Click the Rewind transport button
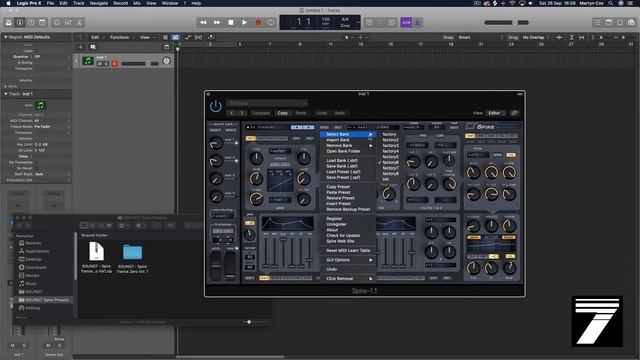The width and height of the screenshot is (640, 360). (x=203, y=22)
